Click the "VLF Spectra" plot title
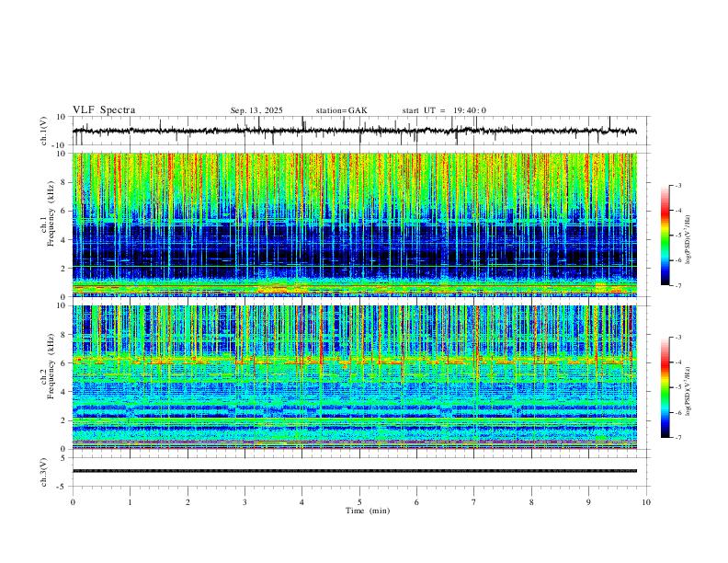The width and height of the screenshot is (728, 563). pyautogui.click(x=104, y=110)
